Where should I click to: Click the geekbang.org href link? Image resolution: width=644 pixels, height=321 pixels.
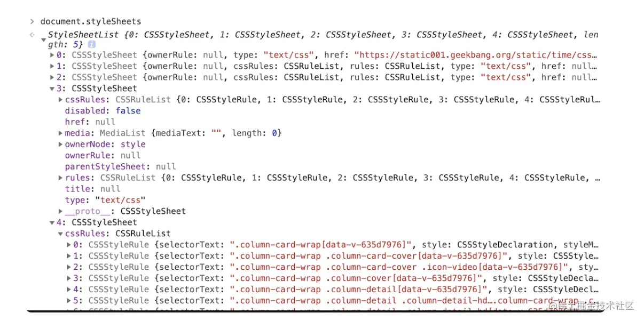[x=475, y=55]
